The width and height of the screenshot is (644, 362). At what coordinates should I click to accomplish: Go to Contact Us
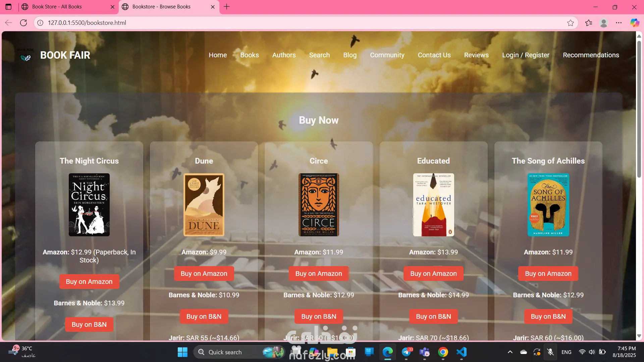[434, 55]
